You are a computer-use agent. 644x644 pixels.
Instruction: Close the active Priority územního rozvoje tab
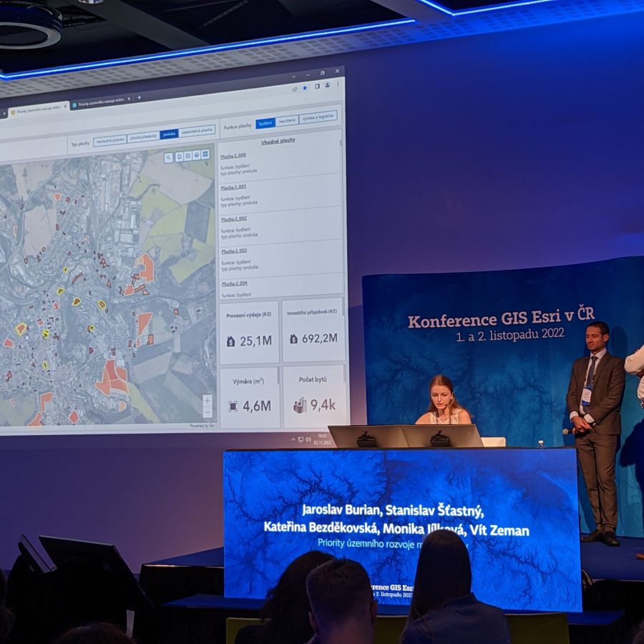pyautogui.click(x=65, y=107)
